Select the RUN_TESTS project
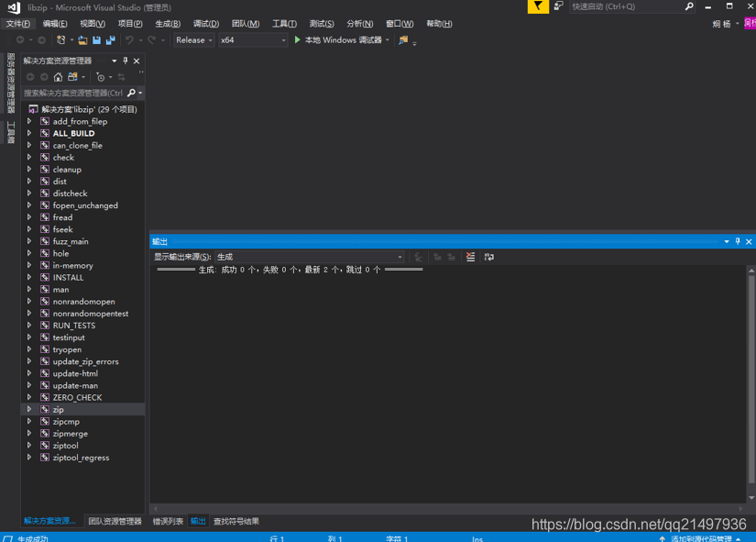 pyautogui.click(x=74, y=326)
